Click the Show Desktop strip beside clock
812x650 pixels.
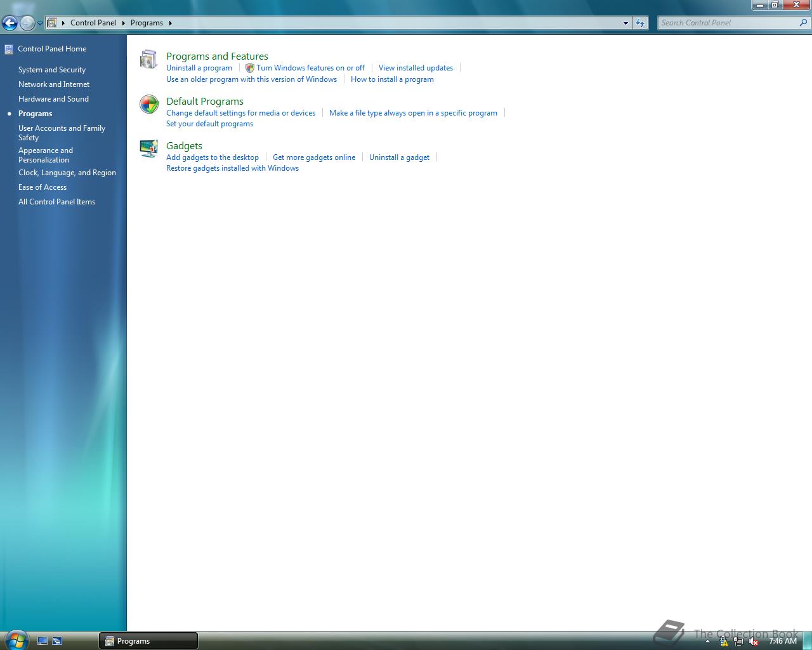806,641
